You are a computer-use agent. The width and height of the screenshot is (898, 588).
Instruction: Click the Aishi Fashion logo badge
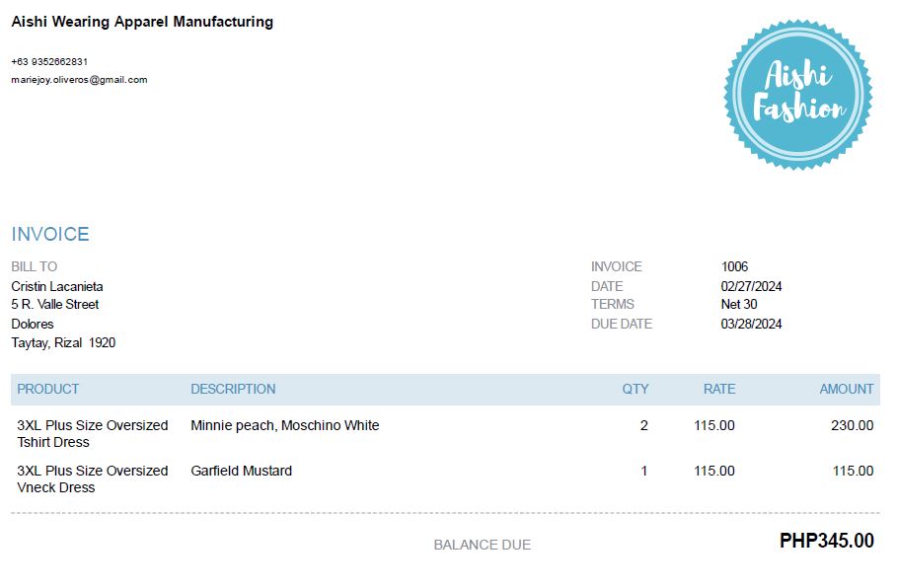pyautogui.click(x=797, y=95)
